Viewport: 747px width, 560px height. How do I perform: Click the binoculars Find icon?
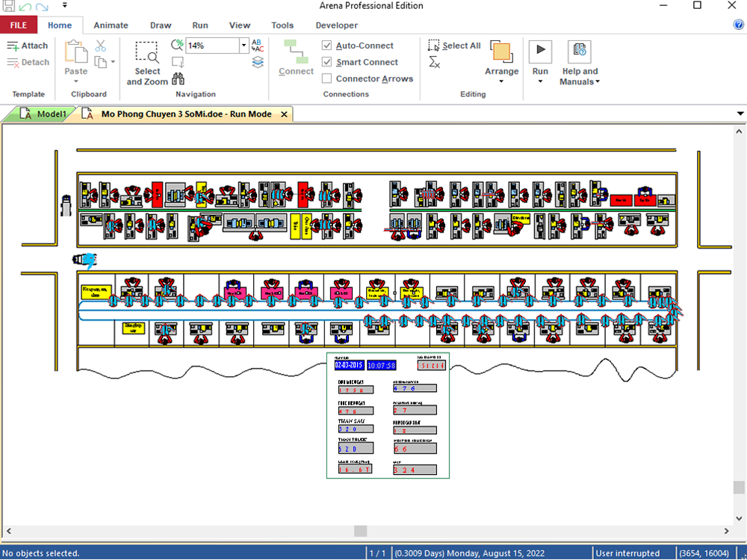179,78
